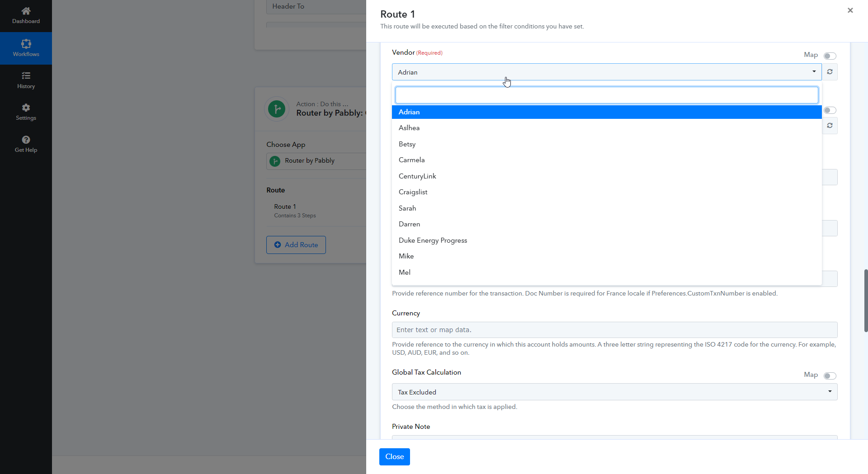Open the Choose App dropdown

pos(316,161)
